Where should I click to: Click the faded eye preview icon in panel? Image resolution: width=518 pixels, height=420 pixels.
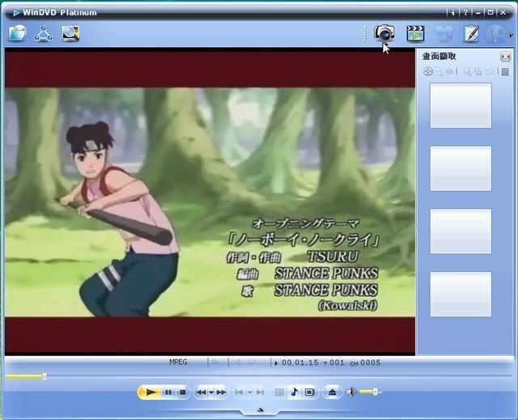click(449, 72)
